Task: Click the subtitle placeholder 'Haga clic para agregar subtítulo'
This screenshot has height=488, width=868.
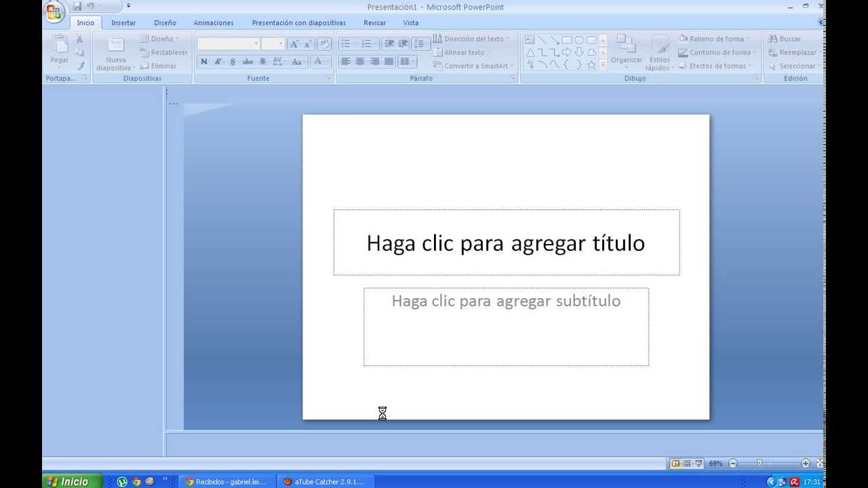Action: click(506, 327)
